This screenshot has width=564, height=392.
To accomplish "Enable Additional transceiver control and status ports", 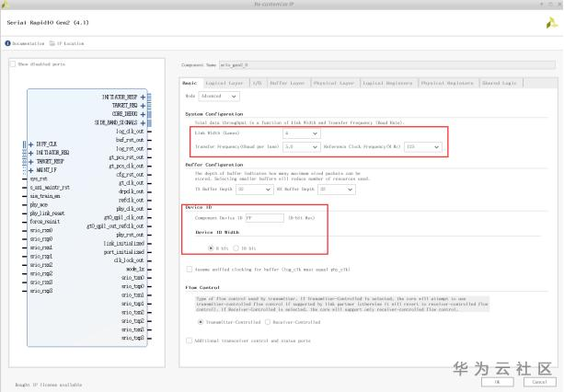I will point(190,340).
